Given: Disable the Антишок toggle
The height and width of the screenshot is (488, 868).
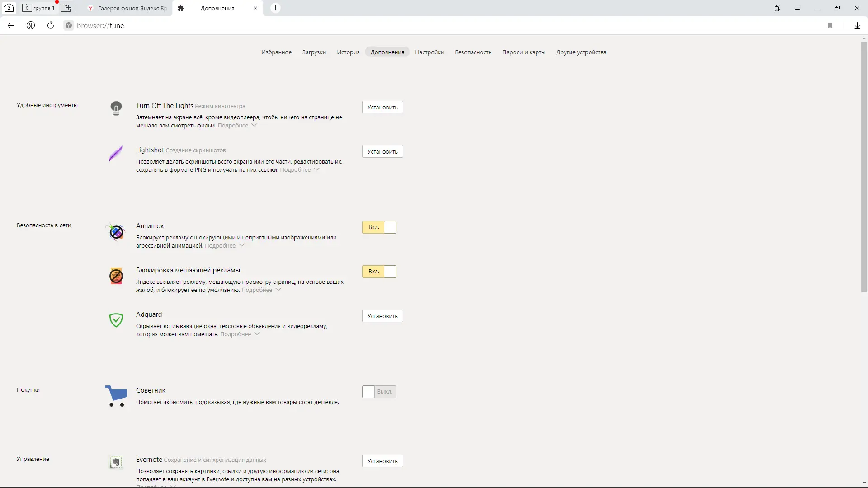Looking at the screenshot, I should [x=379, y=227].
